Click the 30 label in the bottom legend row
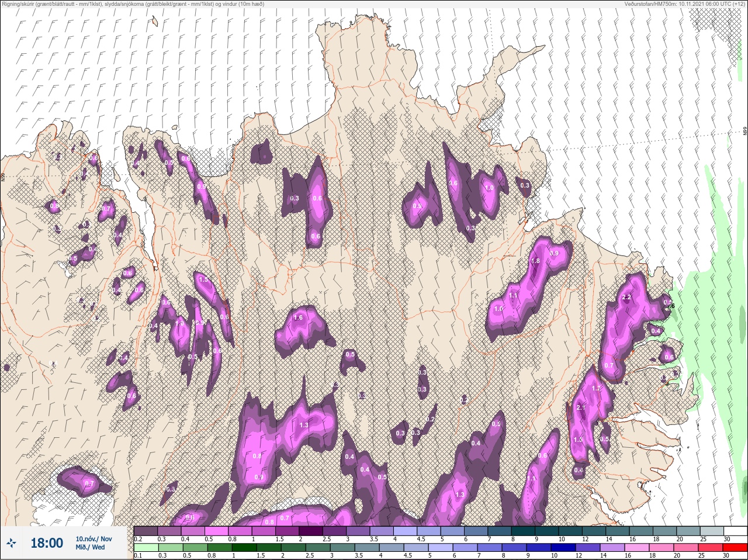The width and height of the screenshot is (748, 560). [727, 556]
